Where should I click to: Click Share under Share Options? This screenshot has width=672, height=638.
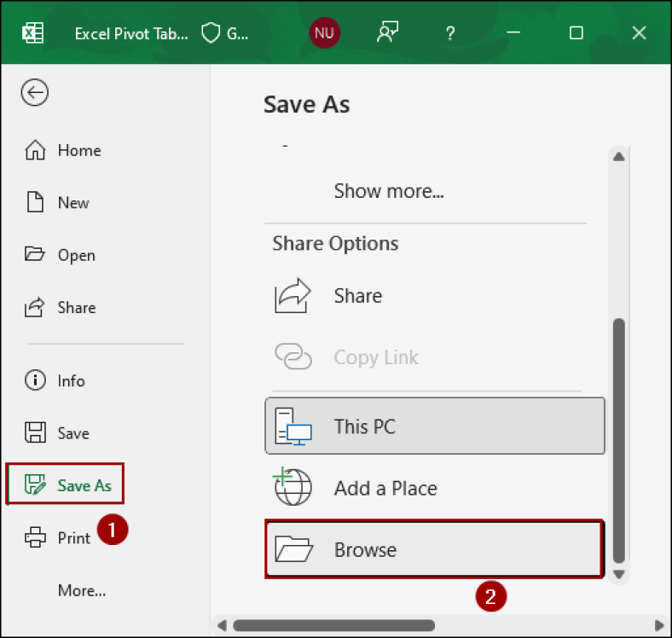pos(435,295)
